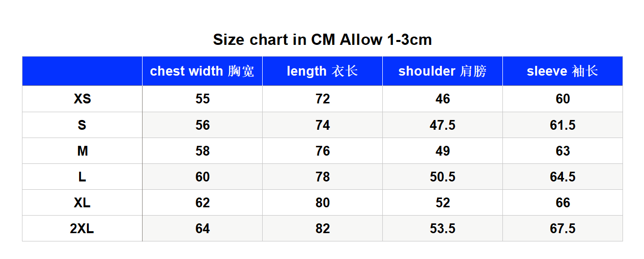Click the 2XL size row label
The image size is (644, 259).
tap(82, 228)
